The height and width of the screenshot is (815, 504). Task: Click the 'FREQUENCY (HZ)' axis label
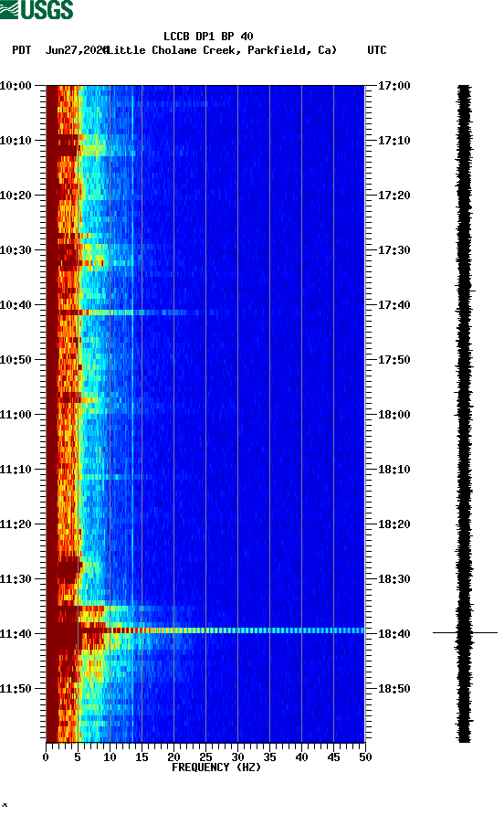[216, 767]
